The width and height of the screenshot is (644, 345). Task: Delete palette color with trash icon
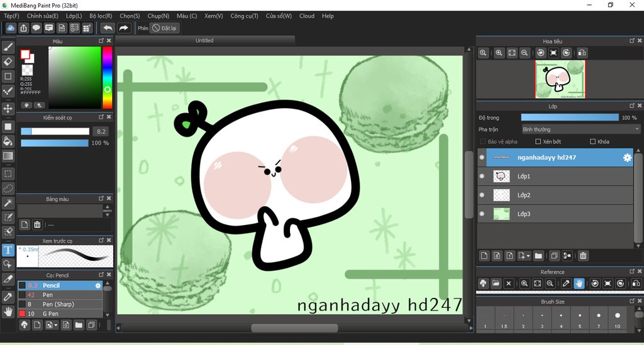pyautogui.click(x=37, y=224)
